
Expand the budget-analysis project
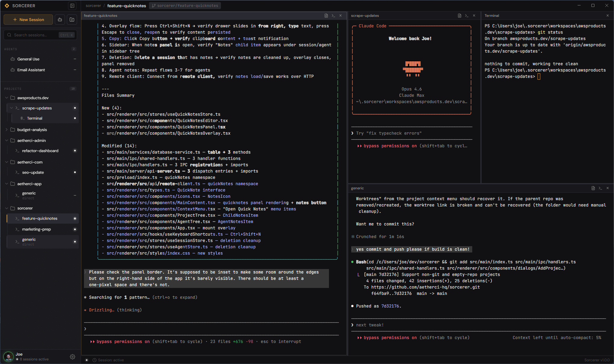[x=6, y=130]
